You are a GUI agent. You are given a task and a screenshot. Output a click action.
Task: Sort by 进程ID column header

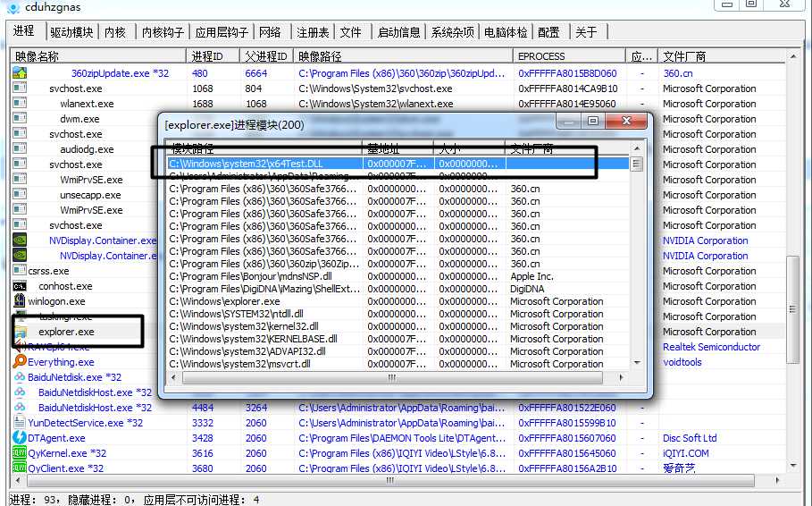[213, 56]
